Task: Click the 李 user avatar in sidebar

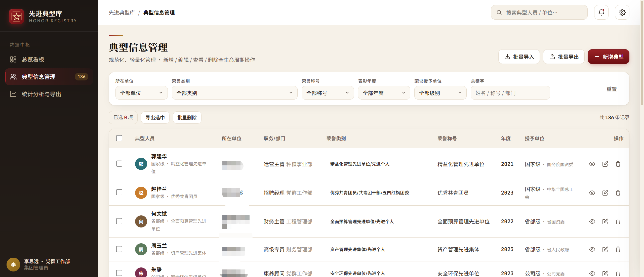Action: [13, 264]
